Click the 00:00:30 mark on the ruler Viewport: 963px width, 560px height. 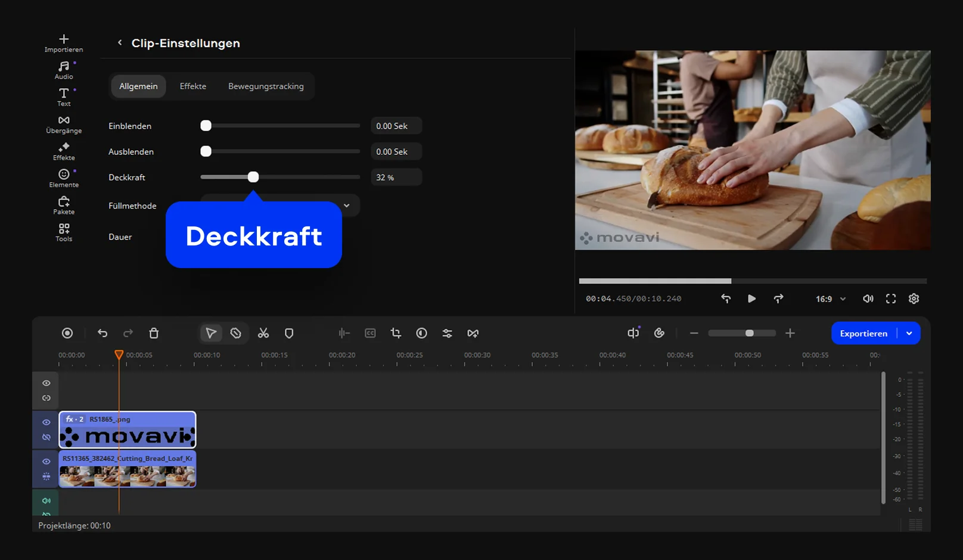pyautogui.click(x=477, y=355)
